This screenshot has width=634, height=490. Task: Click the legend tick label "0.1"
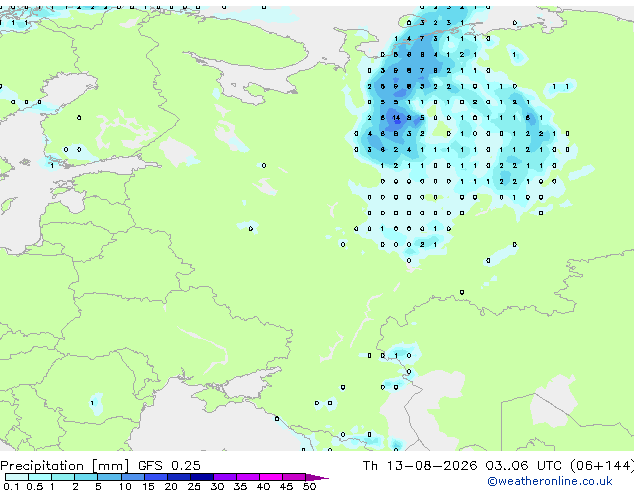pos(11,486)
